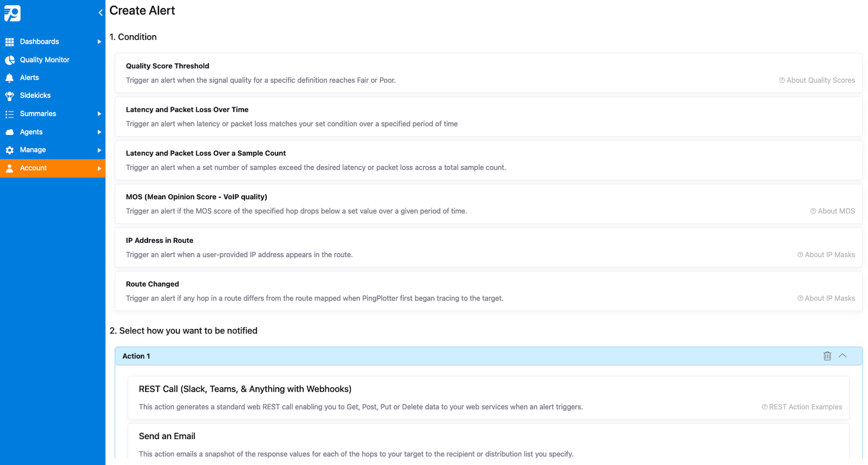Expand the Dashboards submenu arrow
Viewport: 868px width, 465px height.
(99, 42)
